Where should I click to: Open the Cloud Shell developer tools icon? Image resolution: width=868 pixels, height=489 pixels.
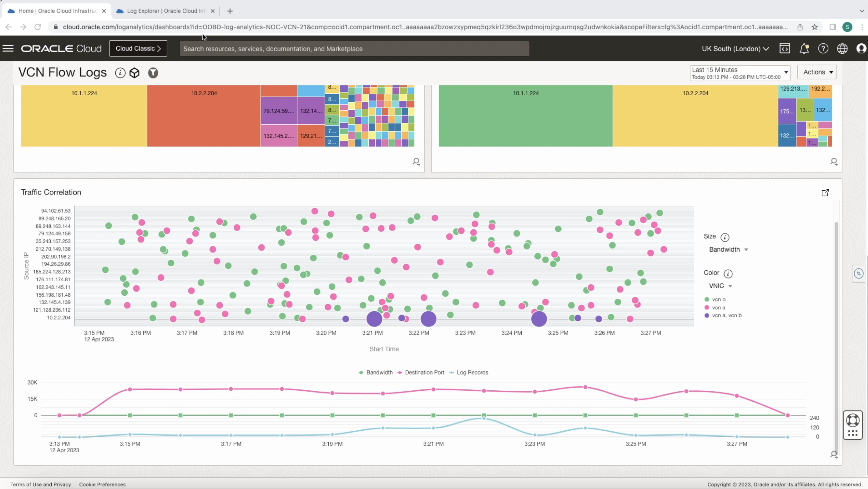pos(784,48)
